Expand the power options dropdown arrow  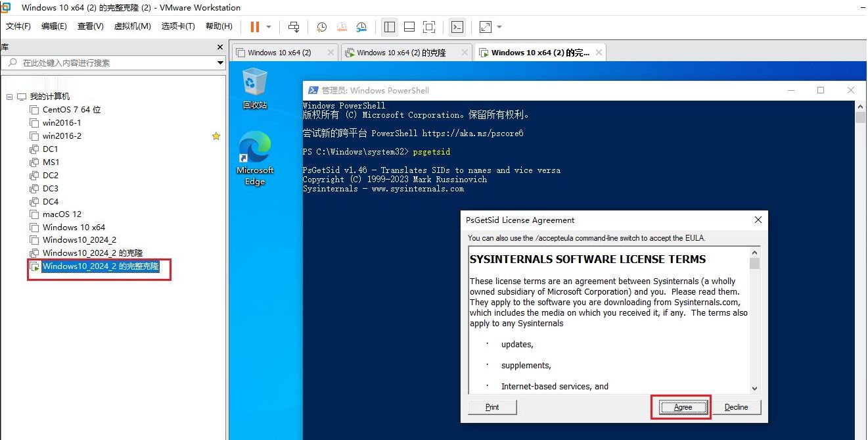pyautogui.click(x=269, y=27)
